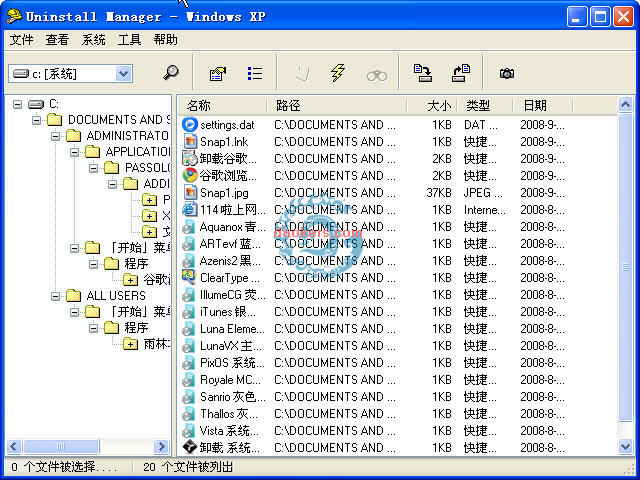The width and height of the screenshot is (640, 480).
Task: Open the 工具 menu
Action: (129, 40)
